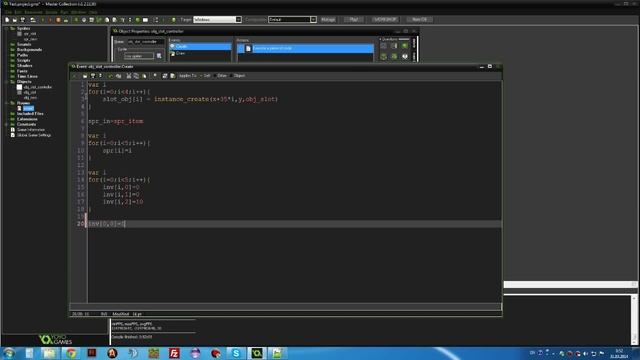Viewport: 640px width, 360px height.
Task: Click the Create sprite toolbar icon
Action: tap(76, 20)
